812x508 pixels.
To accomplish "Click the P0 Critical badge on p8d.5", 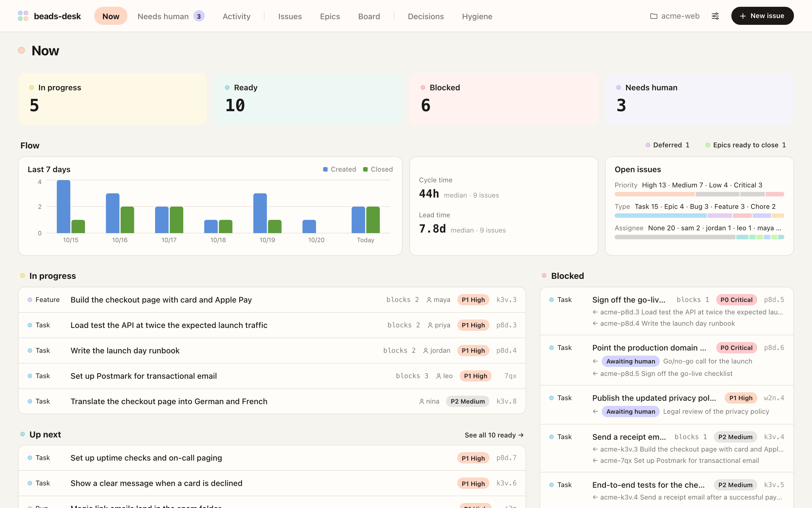I will (x=736, y=300).
